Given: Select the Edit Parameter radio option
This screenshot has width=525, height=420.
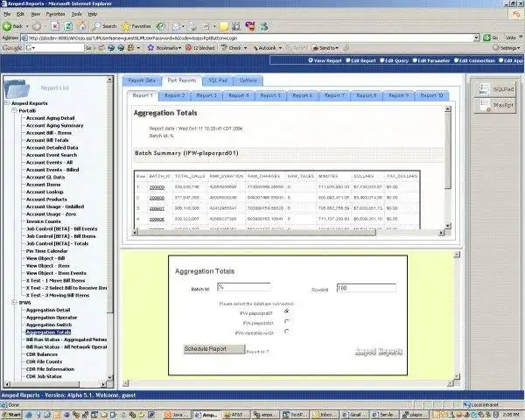Looking at the screenshot, I should [415, 60].
